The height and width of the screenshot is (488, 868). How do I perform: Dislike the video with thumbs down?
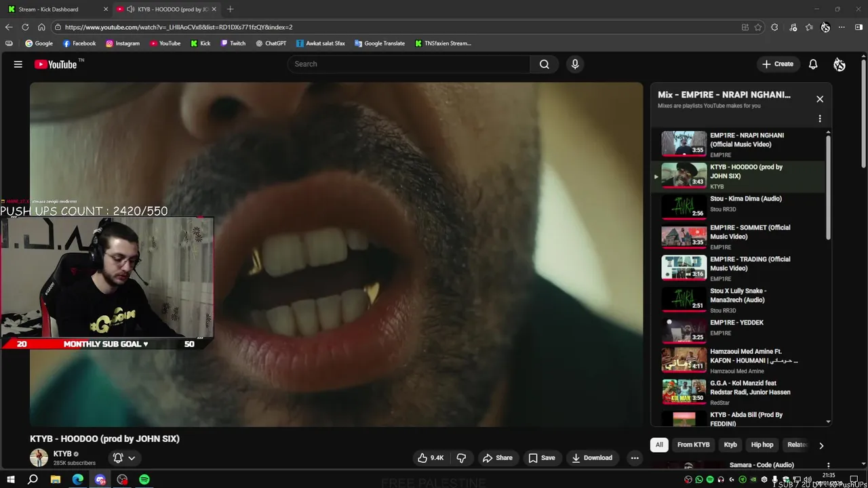click(461, 458)
